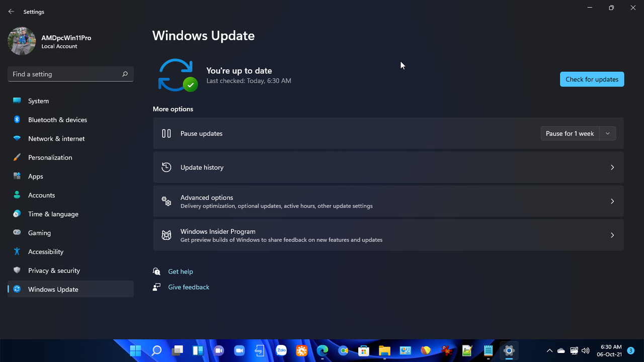The width and height of the screenshot is (644, 362).
Task: Click the Advanced options gear icon
Action: tap(167, 201)
